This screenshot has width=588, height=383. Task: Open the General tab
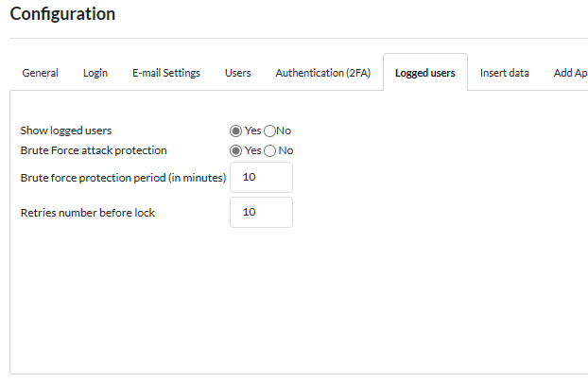coord(41,73)
